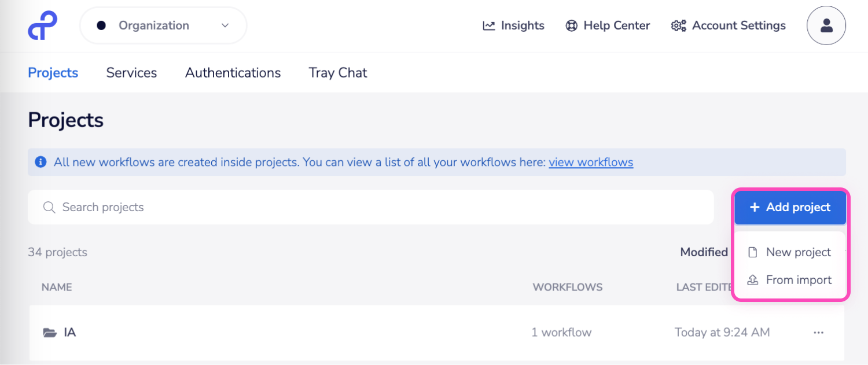
Task: Click the three-dot menu for IA project
Action: click(x=818, y=333)
